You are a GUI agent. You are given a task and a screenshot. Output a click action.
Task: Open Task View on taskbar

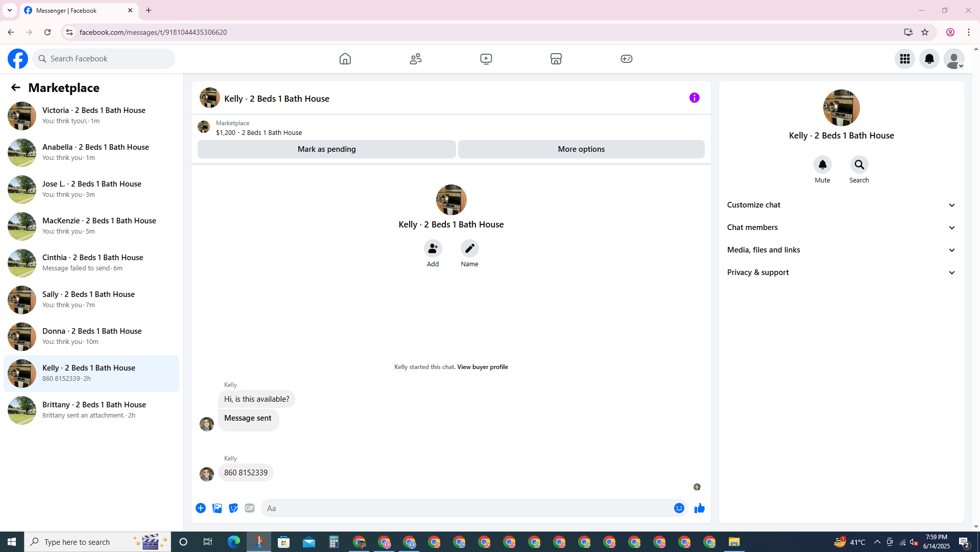pyautogui.click(x=208, y=542)
